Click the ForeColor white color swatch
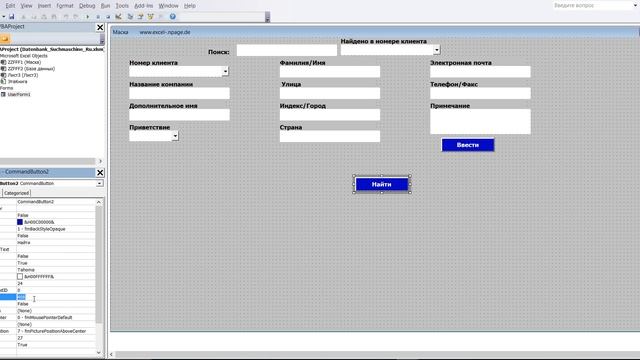This screenshot has height=360, width=640. click(x=20, y=277)
